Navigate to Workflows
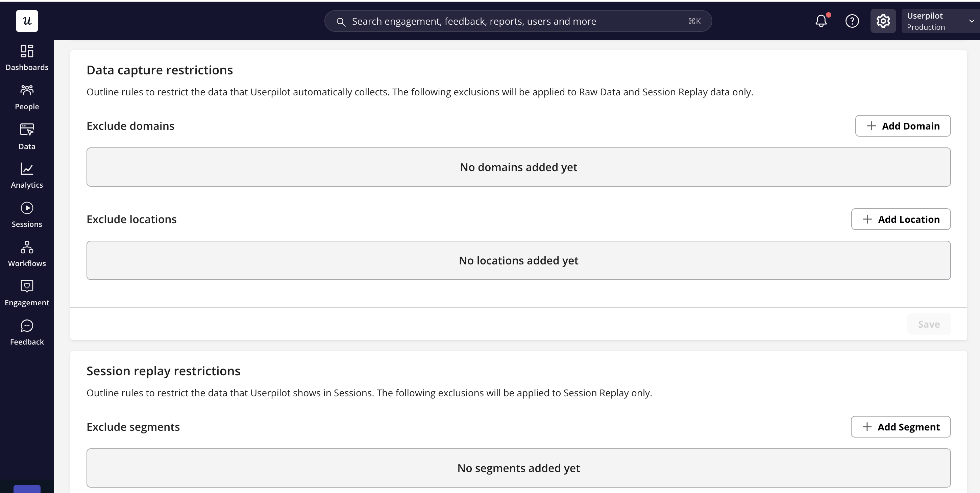The image size is (980, 493). pyautogui.click(x=27, y=254)
